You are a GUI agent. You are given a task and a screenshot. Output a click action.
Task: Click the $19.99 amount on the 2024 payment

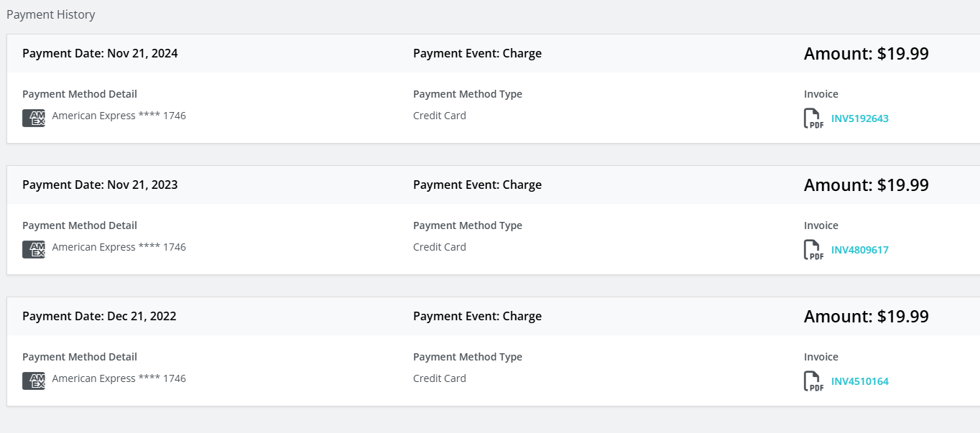(x=903, y=54)
